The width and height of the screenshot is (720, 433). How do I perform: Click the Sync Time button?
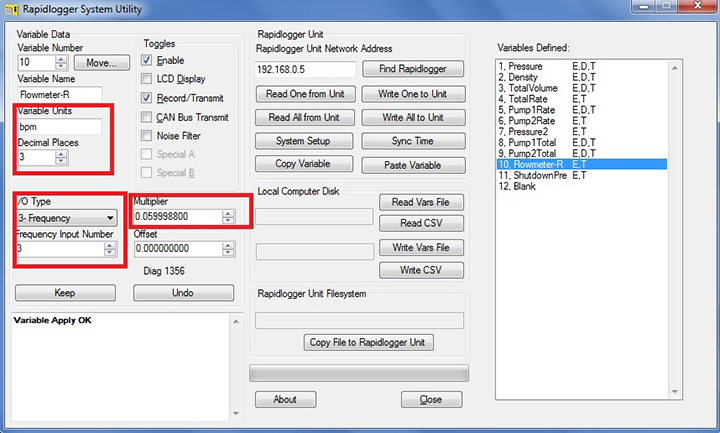tap(413, 141)
